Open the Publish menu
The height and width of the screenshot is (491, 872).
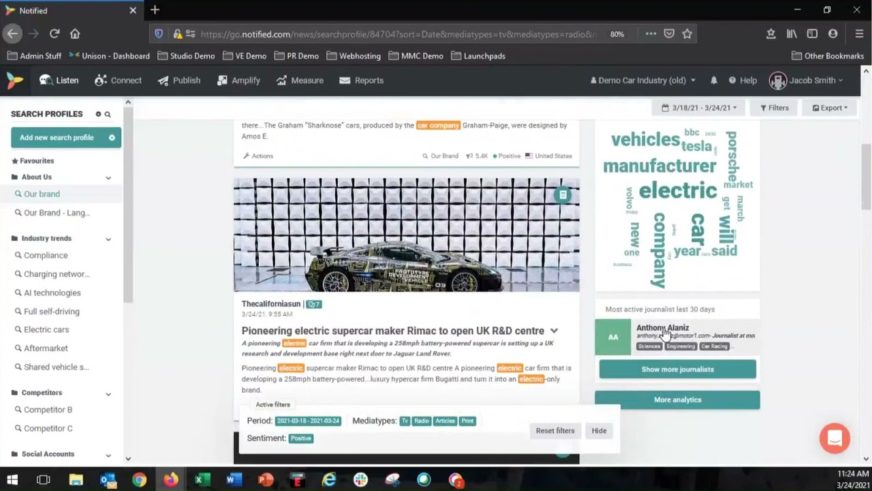[179, 81]
